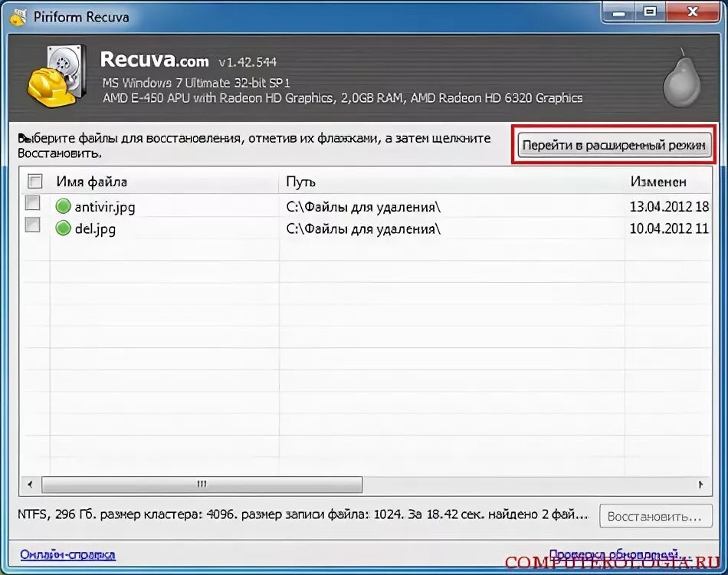Toggle the select-all checkbox in header

(34, 181)
